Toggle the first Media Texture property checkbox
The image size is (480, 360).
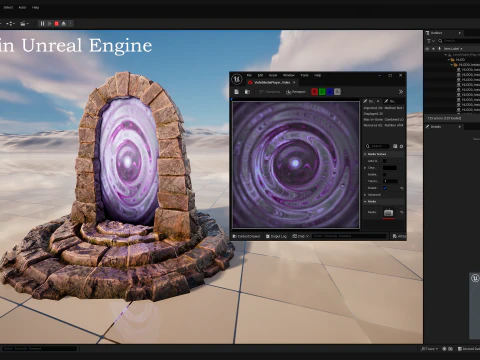[x=385, y=161]
